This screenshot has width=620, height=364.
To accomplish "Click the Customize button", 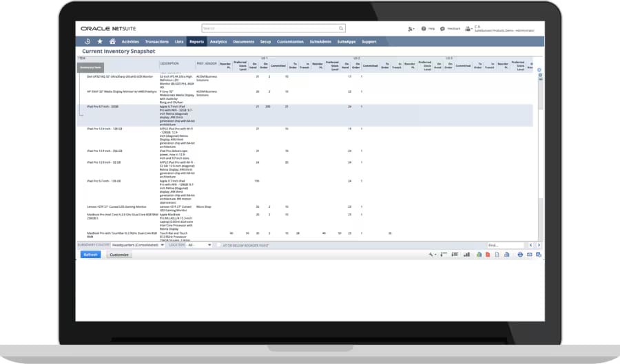I will 119,255.
